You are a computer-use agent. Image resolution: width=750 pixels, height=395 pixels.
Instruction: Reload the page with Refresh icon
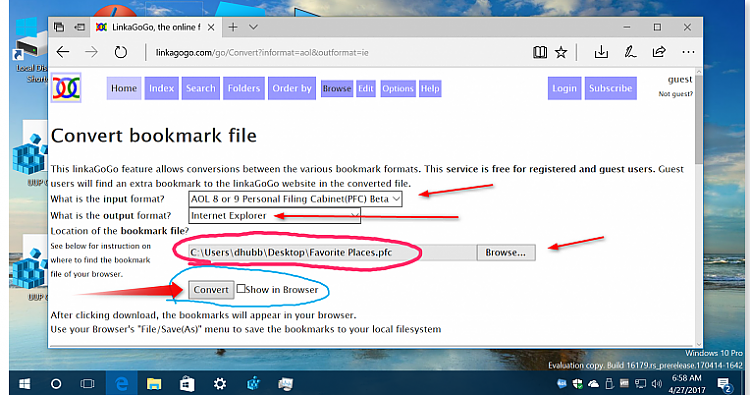121,52
